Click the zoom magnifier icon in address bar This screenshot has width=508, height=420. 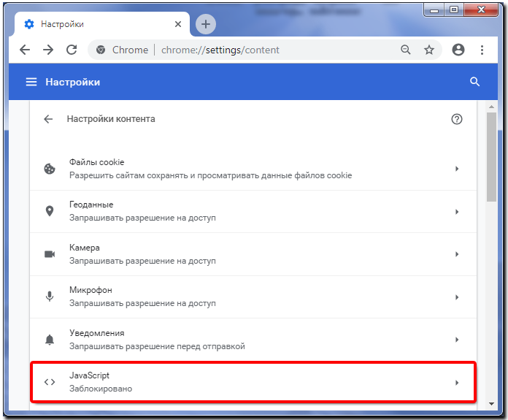pyautogui.click(x=406, y=50)
